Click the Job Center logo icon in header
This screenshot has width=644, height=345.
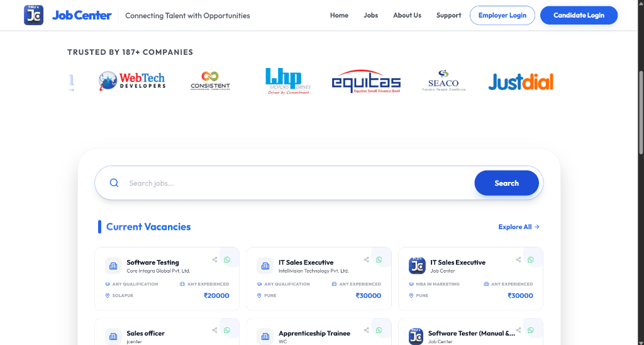click(x=34, y=15)
